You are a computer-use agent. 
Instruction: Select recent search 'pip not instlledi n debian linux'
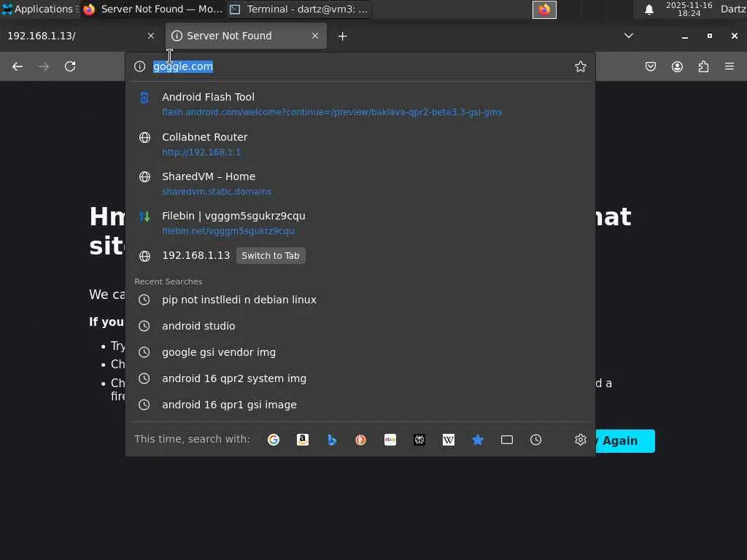click(x=360, y=300)
